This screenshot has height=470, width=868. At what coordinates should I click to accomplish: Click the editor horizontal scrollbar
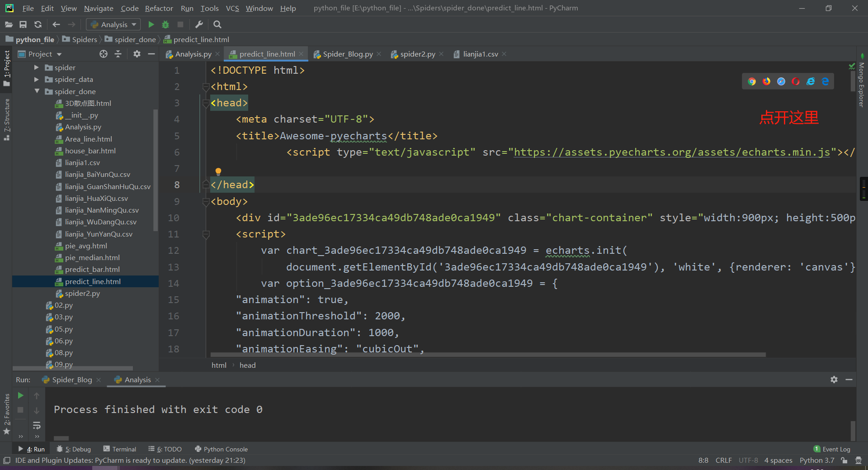[488, 355]
